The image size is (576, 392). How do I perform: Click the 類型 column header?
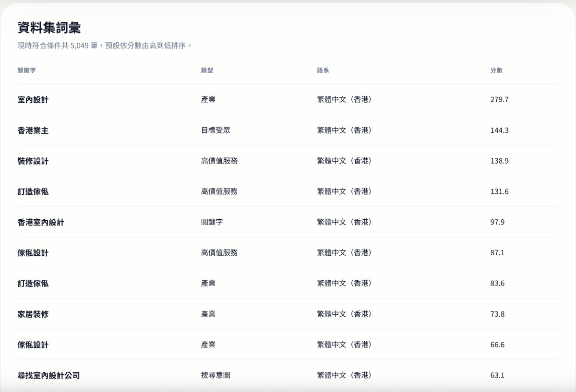point(207,70)
